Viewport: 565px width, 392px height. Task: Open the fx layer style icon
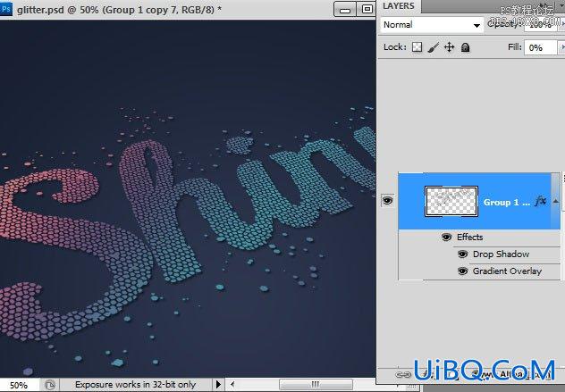[540, 201]
